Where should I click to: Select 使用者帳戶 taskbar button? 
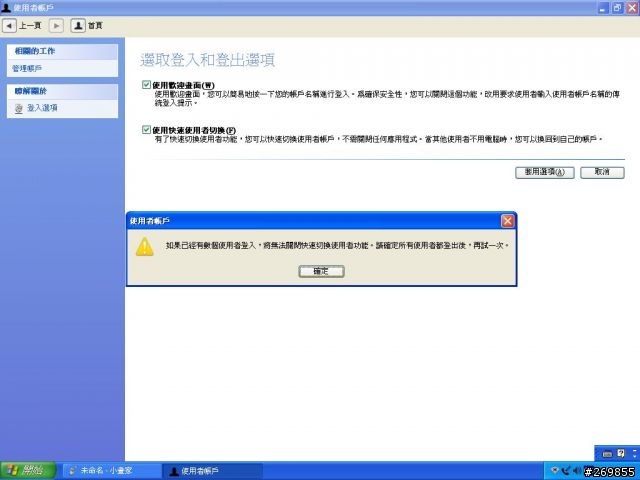(x=212, y=471)
